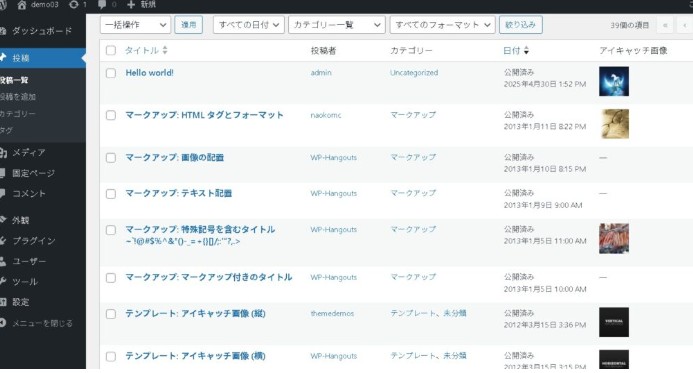The width and height of the screenshot is (693, 373).
Task: Click first-page « pagination button
Action: (x=665, y=25)
